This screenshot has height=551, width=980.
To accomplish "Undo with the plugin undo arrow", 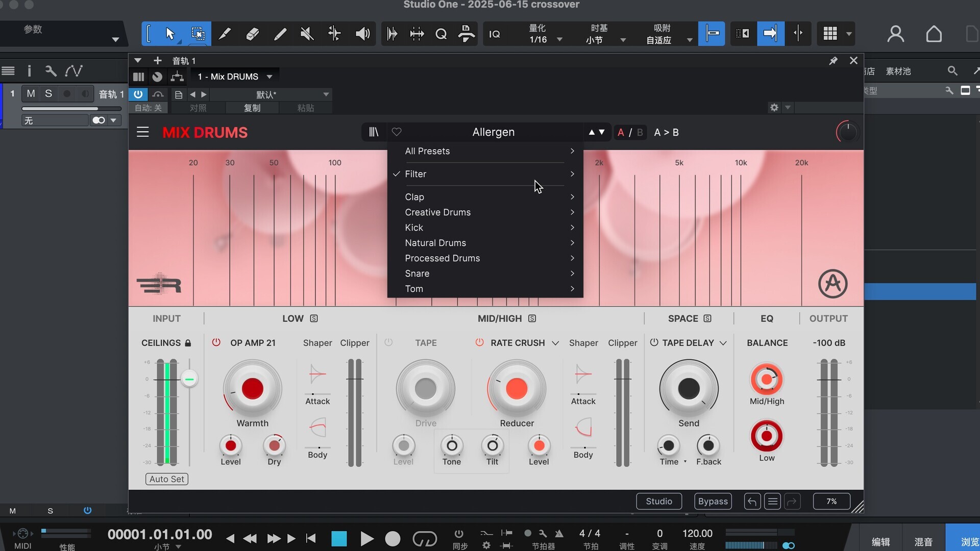I will point(752,502).
